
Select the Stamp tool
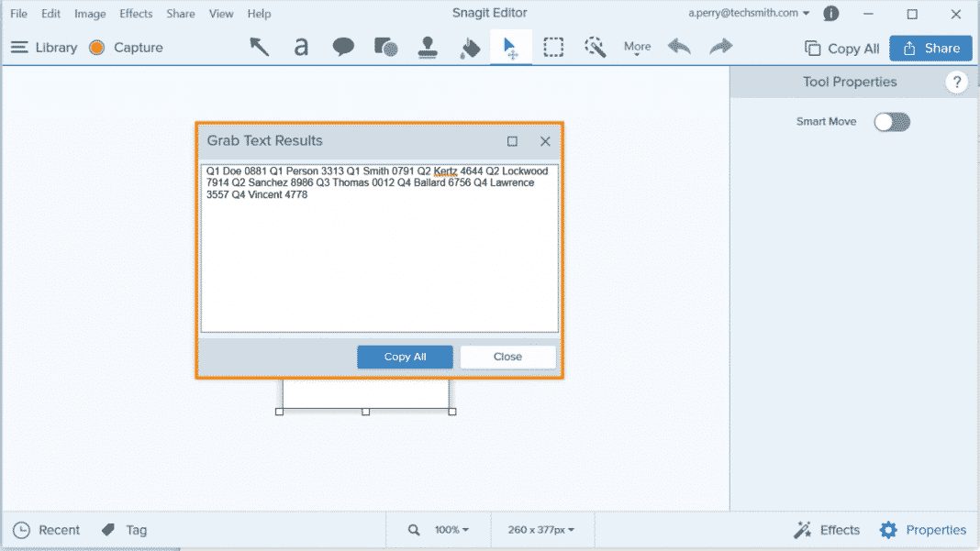coord(427,47)
